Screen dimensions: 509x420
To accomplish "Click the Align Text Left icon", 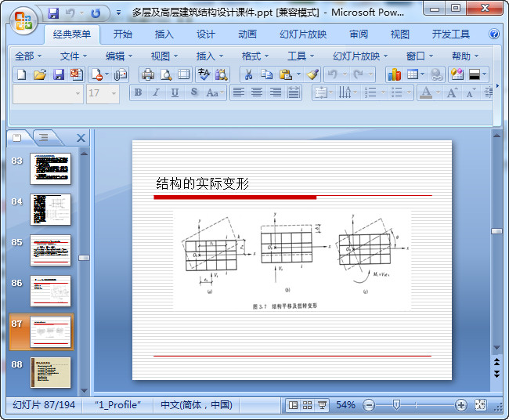I will point(239,92).
